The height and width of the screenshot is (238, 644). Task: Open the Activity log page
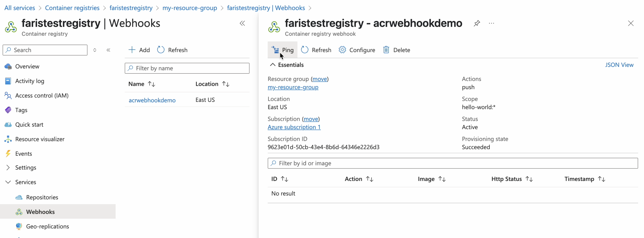point(30,81)
